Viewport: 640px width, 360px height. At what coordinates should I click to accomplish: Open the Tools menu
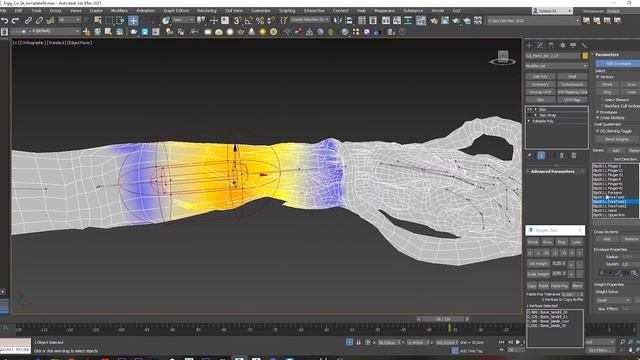(36, 11)
